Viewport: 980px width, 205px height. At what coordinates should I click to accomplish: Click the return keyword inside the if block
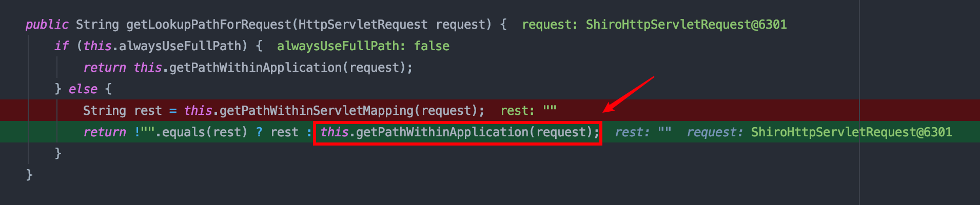coord(105,68)
